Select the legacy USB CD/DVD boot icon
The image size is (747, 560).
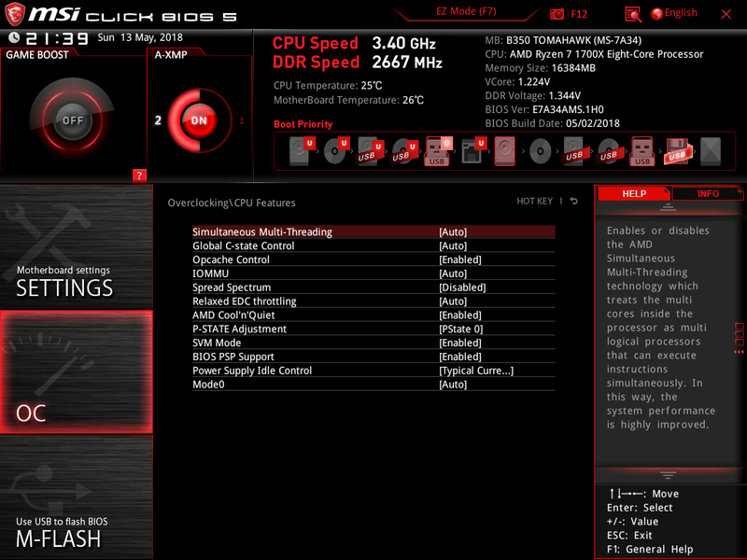coord(608,151)
